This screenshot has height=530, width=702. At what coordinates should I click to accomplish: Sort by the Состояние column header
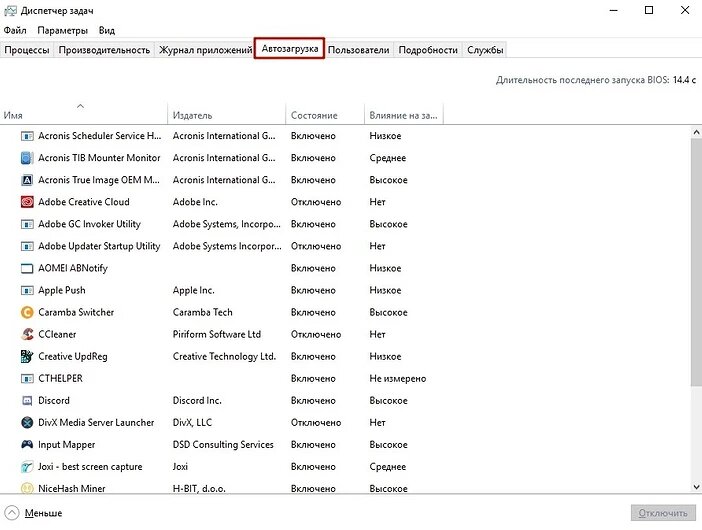(x=325, y=113)
